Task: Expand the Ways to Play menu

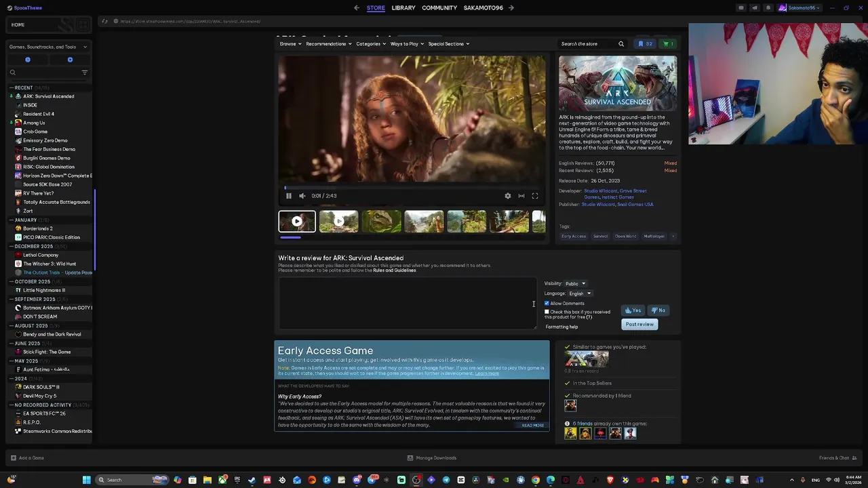Action: [x=407, y=44]
